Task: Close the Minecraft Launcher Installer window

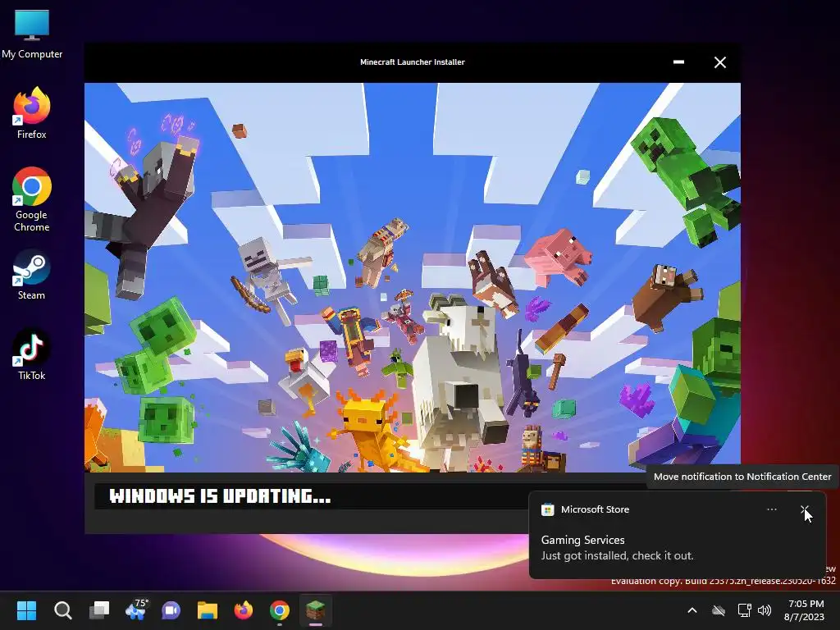Action: pyautogui.click(x=720, y=62)
